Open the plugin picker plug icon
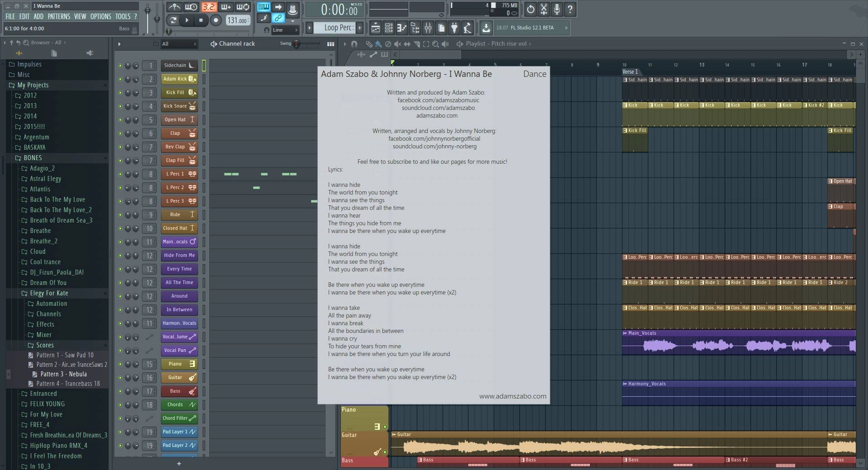 [x=454, y=28]
